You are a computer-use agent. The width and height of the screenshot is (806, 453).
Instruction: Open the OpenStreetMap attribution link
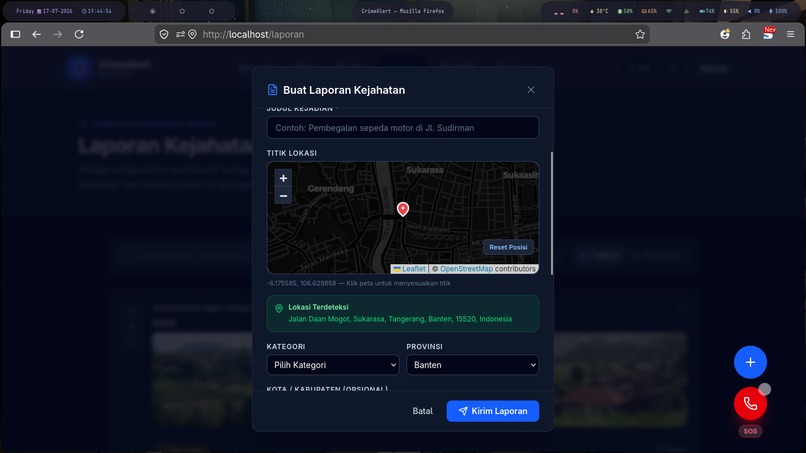pyautogui.click(x=466, y=269)
